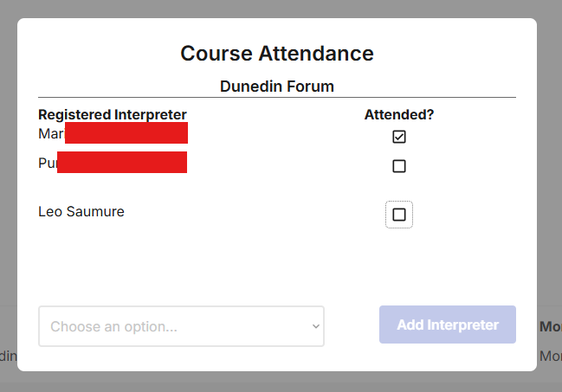Click the chevron arrow of the interpreter selector
Screen dimensions: 562x392
[x=316, y=326]
